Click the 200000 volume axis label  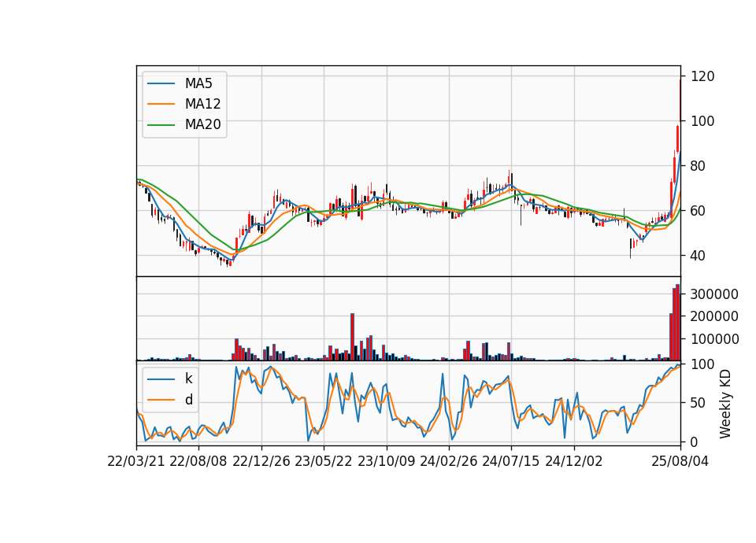[714, 316]
